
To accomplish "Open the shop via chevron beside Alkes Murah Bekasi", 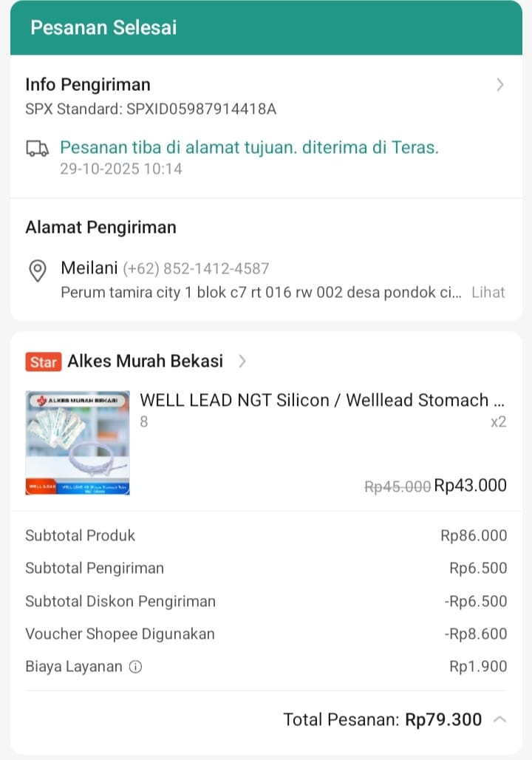I will (242, 362).
